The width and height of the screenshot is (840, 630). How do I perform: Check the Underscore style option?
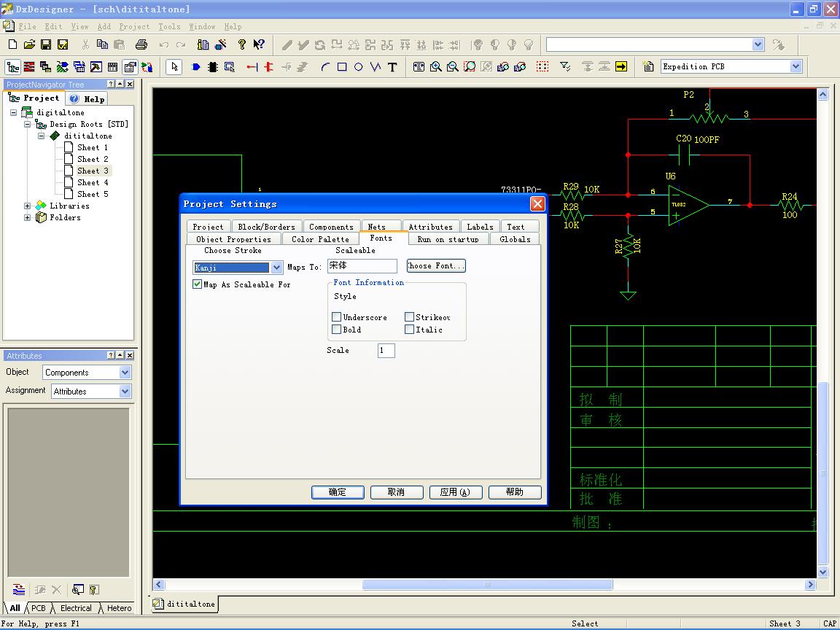pyautogui.click(x=336, y=317)
